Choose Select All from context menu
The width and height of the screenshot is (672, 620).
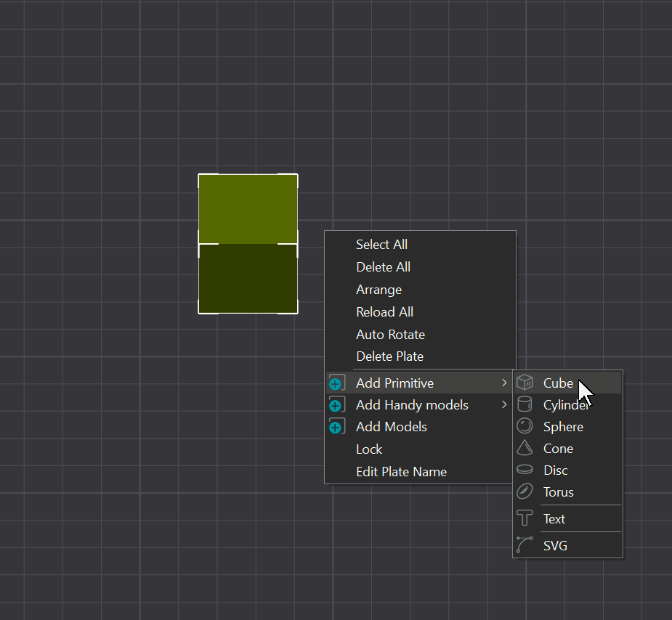420,245
